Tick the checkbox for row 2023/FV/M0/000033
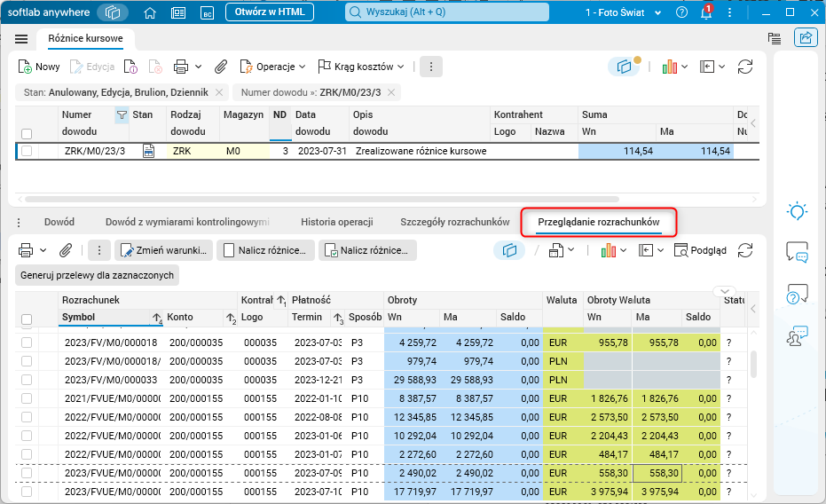Screen dimensions: 826x504 pos(27,380)
